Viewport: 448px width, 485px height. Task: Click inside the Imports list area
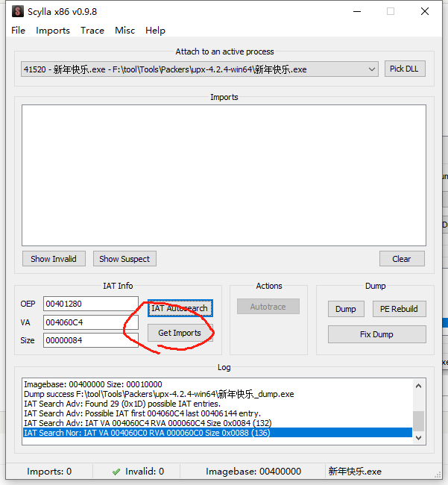pos(224,175)
